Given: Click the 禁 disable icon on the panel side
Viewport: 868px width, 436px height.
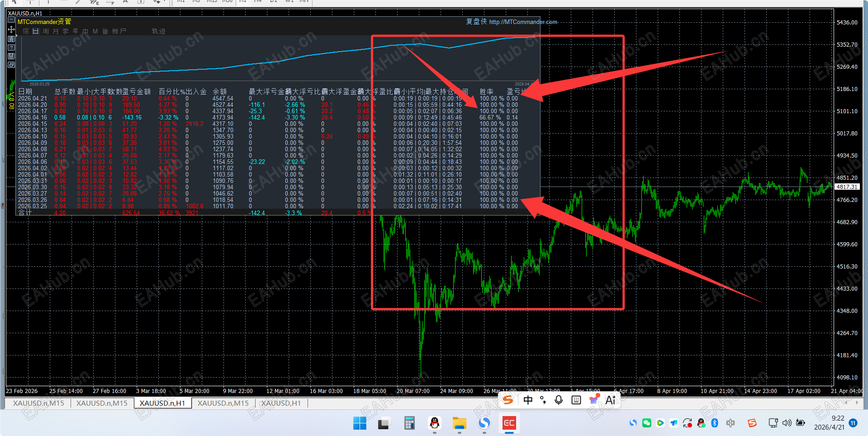Looking at the screenshot, I should pos(11,56).
